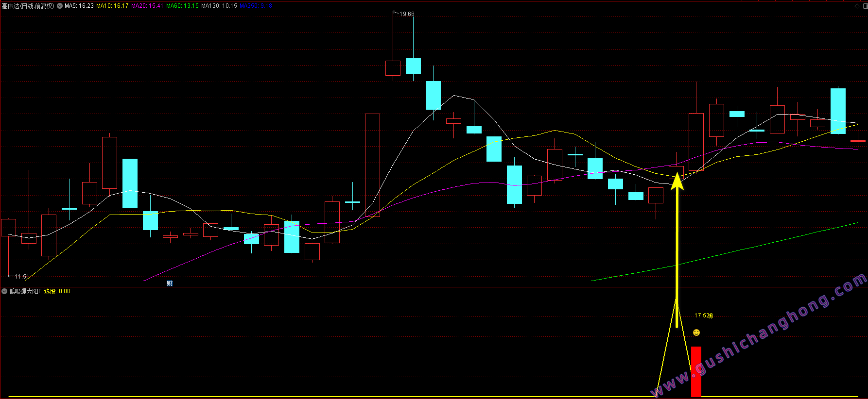Select the MA120: 10.15 label

pos(219,6)
